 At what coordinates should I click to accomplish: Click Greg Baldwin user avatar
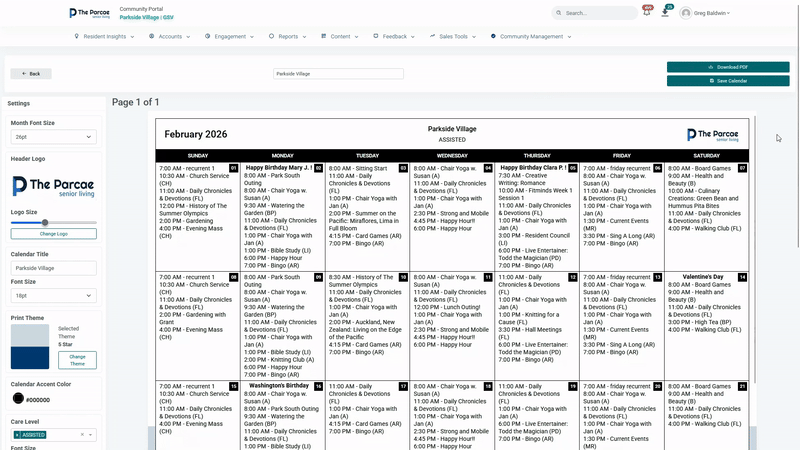click(x=686, y=13)
